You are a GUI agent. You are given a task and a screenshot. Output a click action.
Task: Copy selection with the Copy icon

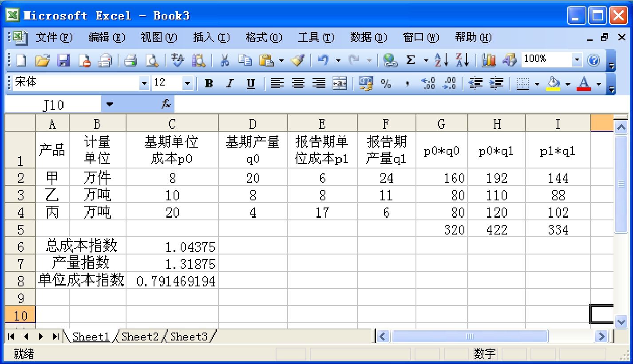(245, 60)
